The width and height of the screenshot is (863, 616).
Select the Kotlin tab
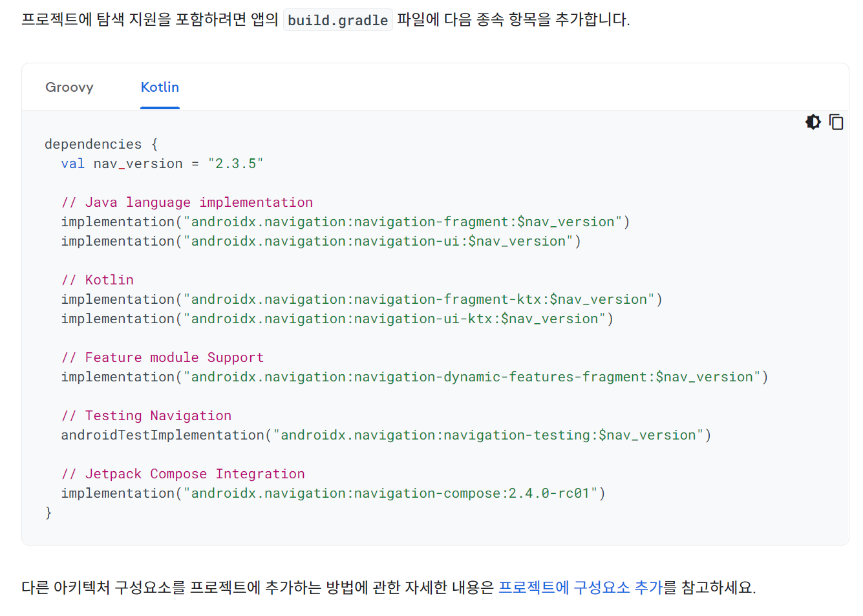point(160,87)
